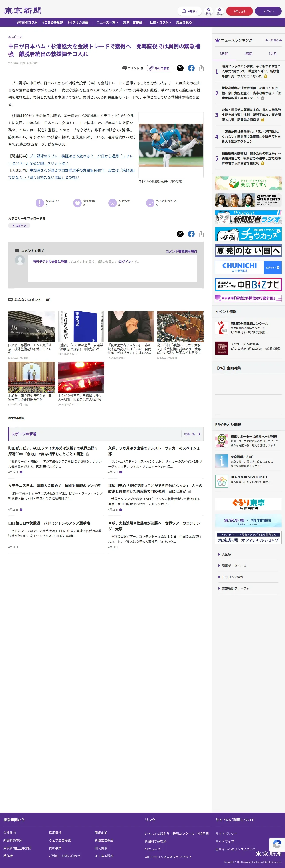The width and height of the screenshot is (285, 868).
Task: Open the 検索 search icon in header
Action: 208,11
